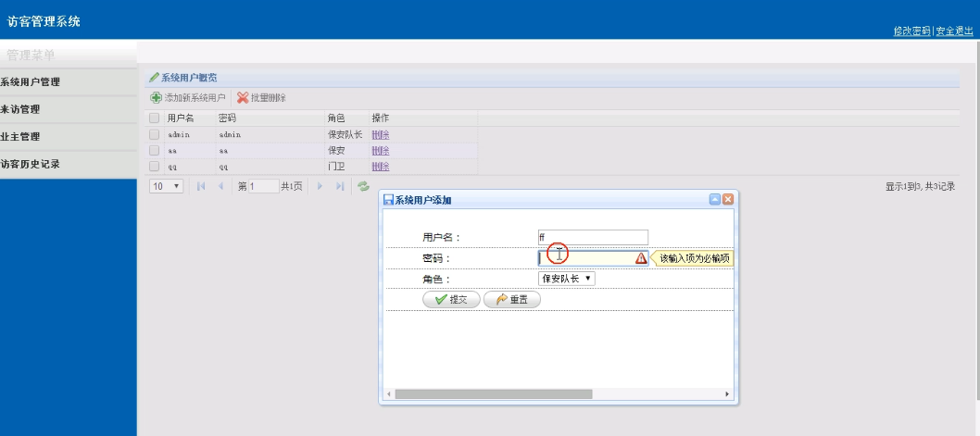Click the red warning icon in password field
The image size is (980, 436).
[x=641, y=258]
